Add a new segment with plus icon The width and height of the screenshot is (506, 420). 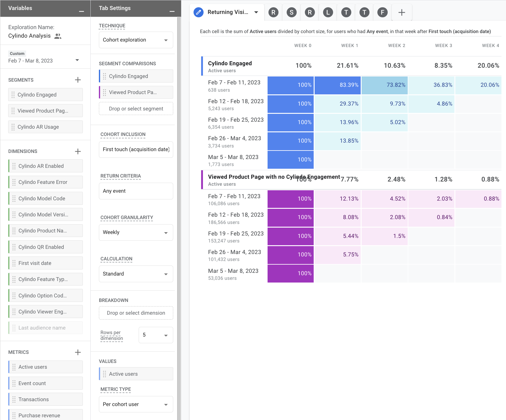tap(78, 80)
